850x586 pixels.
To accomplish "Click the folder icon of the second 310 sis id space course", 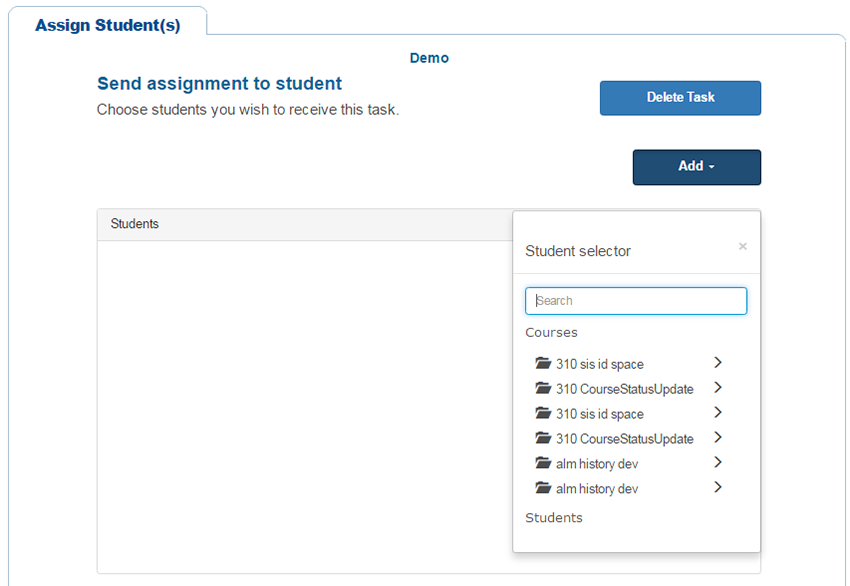I will 543,414.
